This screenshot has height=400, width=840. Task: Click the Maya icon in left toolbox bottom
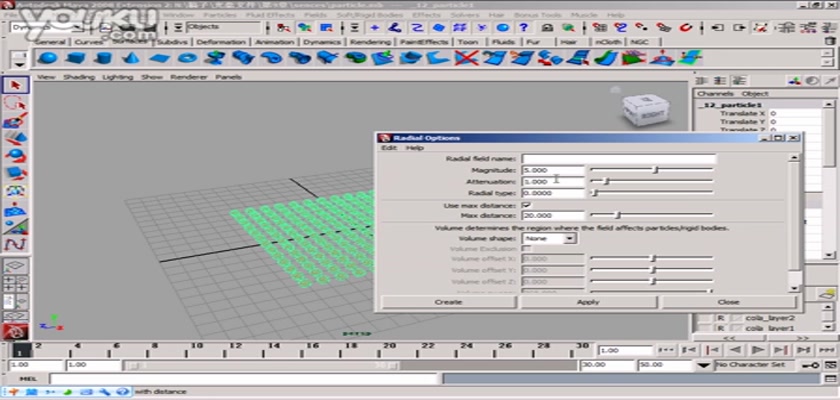14,330
